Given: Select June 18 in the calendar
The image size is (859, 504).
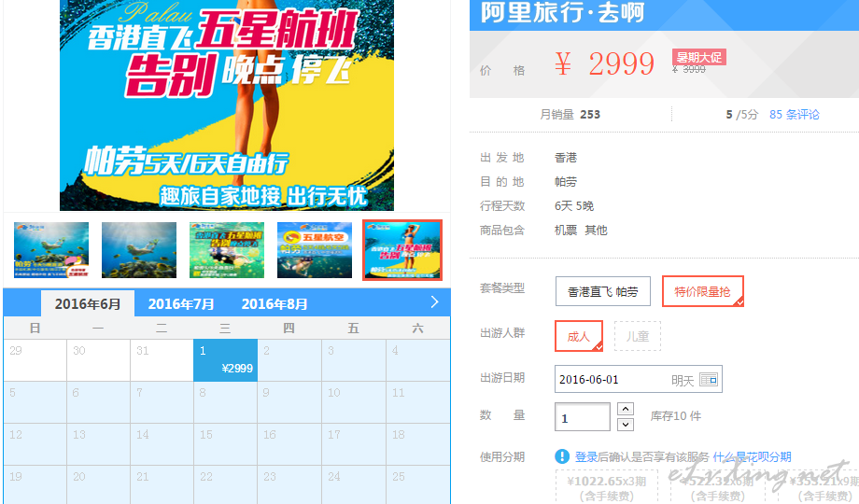Looking at the screenshot, I should click(418, 444).
